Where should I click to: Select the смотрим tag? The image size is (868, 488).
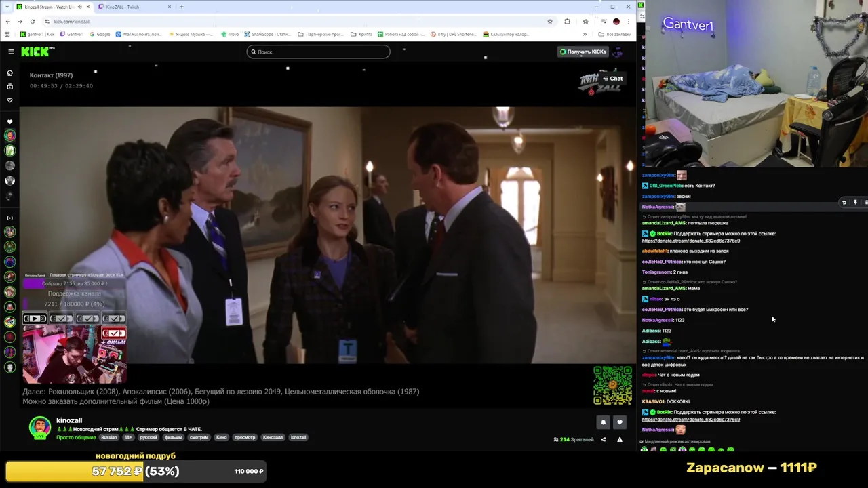point(199,437)
